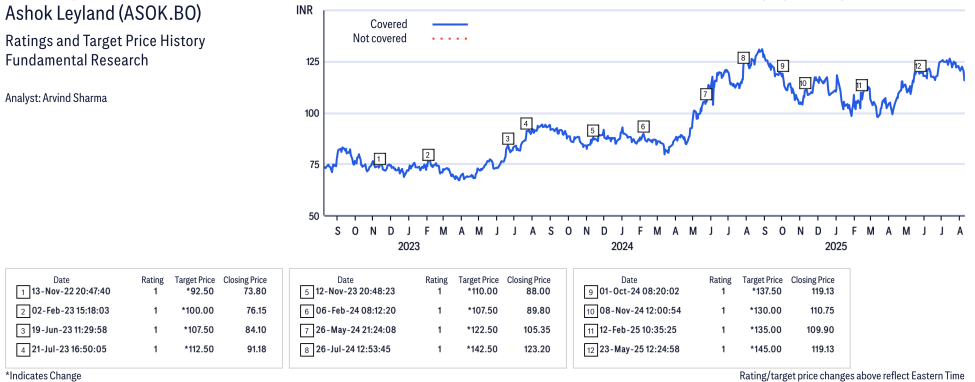The image size is (975, 382).
Task: Click closing price '91.18'
Action: [x=256, y=349]
